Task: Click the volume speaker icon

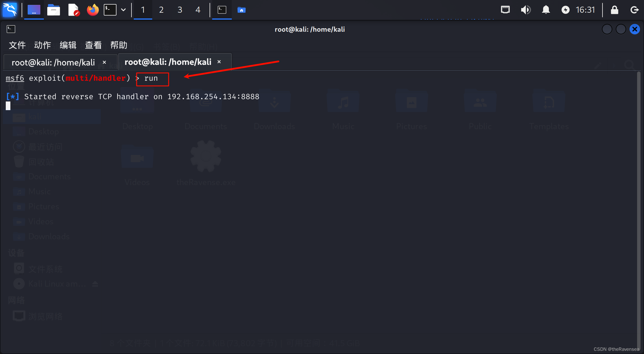Action: pyautogui.click(x=526, y=10)
